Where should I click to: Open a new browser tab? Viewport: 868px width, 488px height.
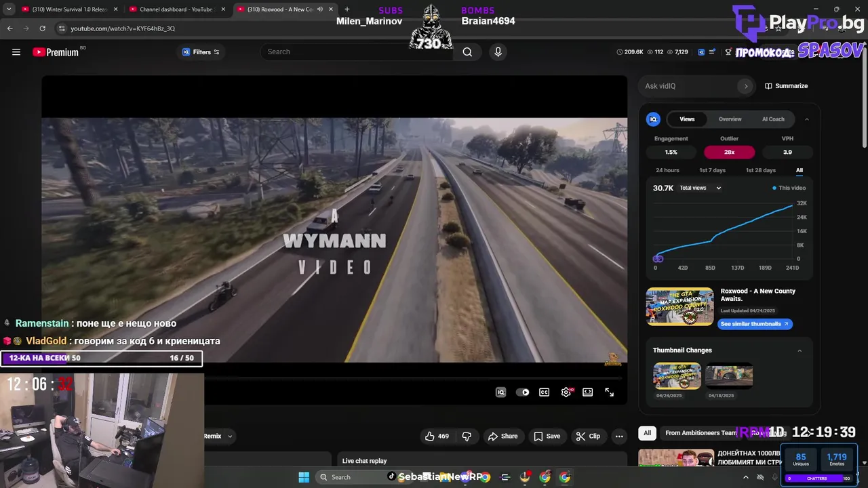tap(347, 9)
